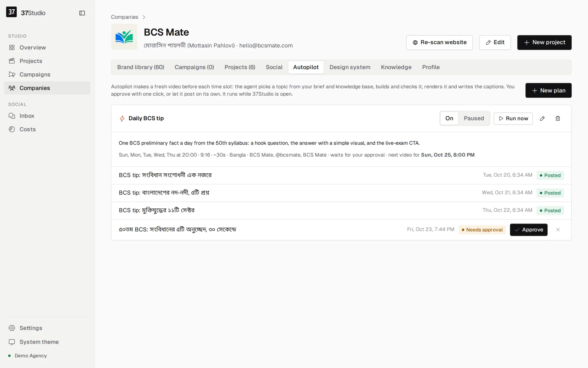
Task: Open the Wed, Oct 21 posted BCS tip row
Action: [341, 193]
